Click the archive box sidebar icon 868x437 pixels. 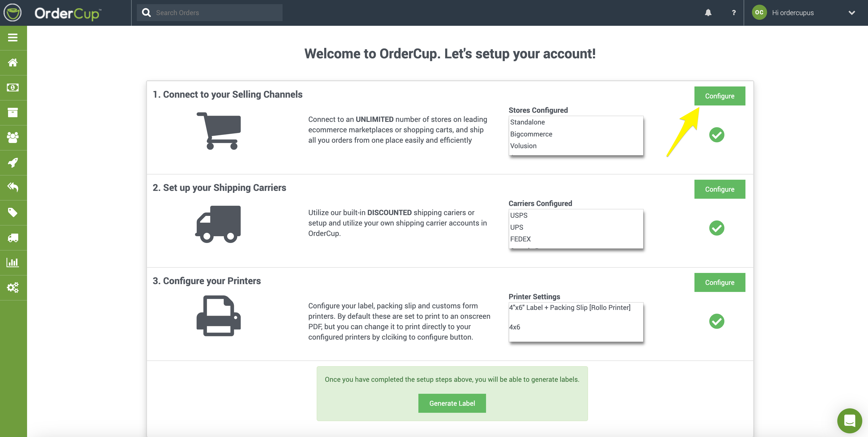pyautogui.click(x=13, y=112)
